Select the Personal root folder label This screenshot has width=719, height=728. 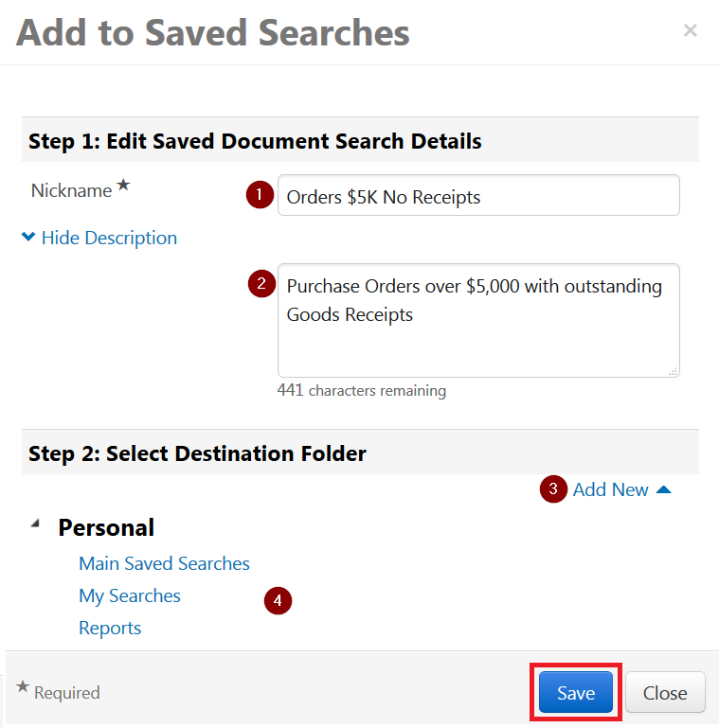106,527
